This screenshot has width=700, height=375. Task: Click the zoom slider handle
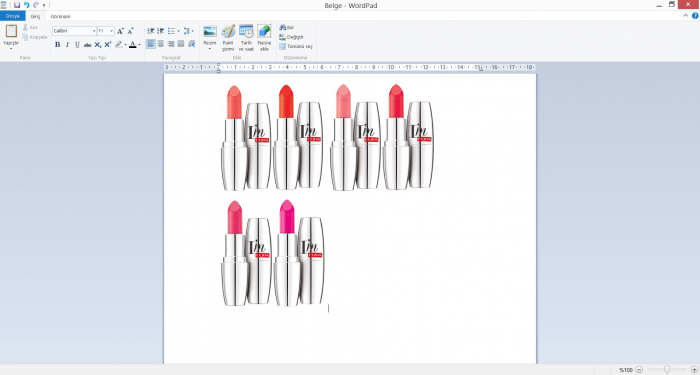(667, 369)
